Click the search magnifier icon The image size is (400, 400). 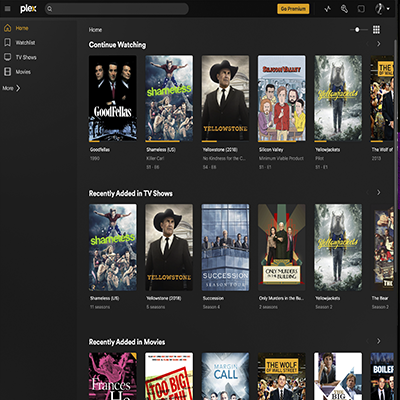tap(50, 9)
